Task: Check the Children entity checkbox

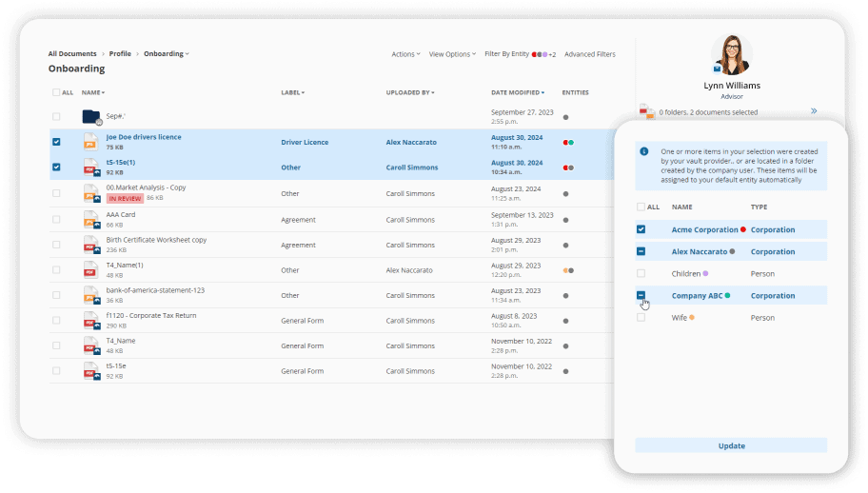Action: pos(641,273)
